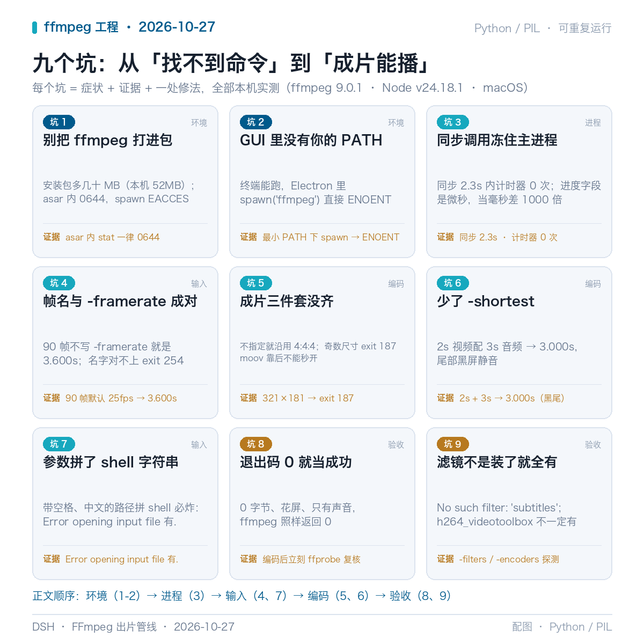Click the line starting "正文顺序：环境（1-2）"
Screen dimensions: 644x644
[x=242, y=596]
